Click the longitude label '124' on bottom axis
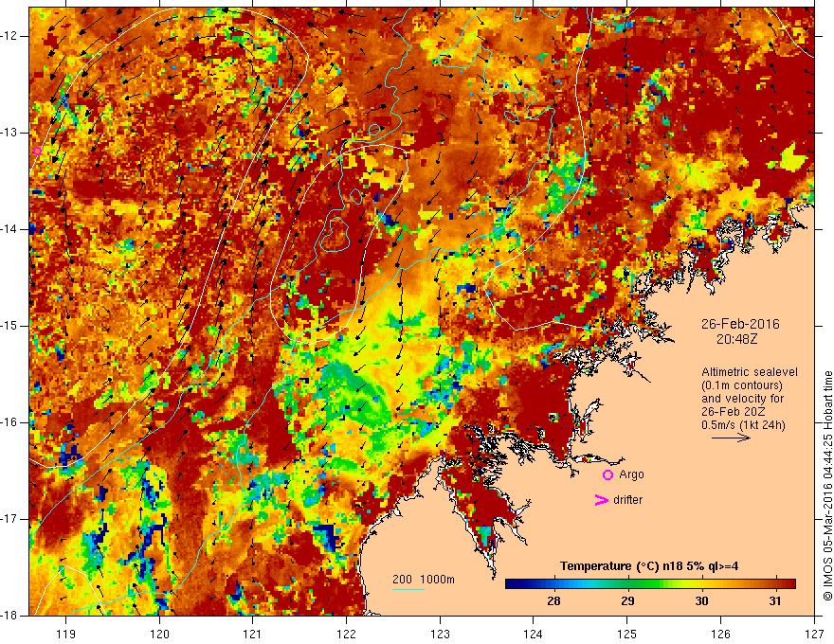Image resolution: width=834 pixels, height=644 pixels. (534, 634)
